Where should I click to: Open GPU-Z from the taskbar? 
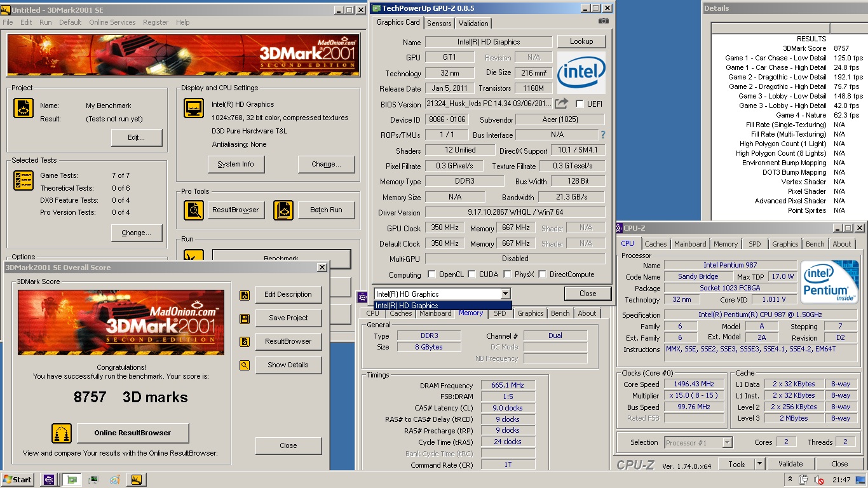pos(71,480)
